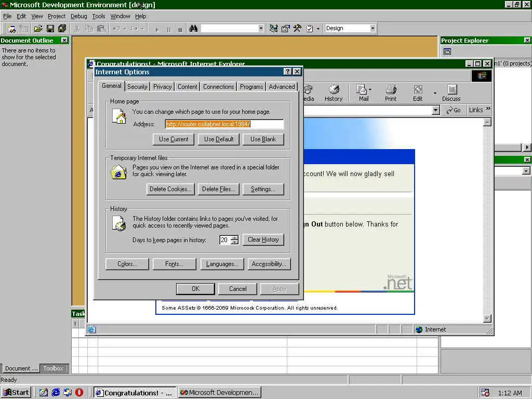Click the Copy toolbar icon
Screen dimensions: 532x399
(89, 29)
